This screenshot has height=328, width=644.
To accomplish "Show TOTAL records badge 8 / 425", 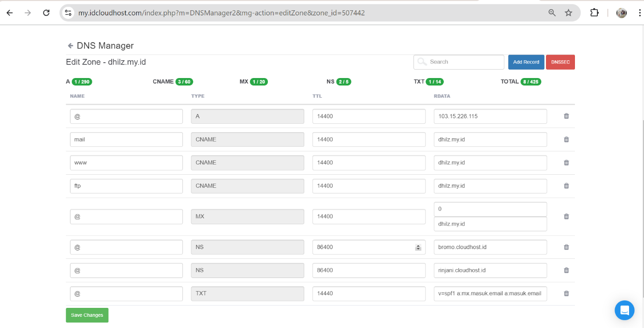I will 531,82.
